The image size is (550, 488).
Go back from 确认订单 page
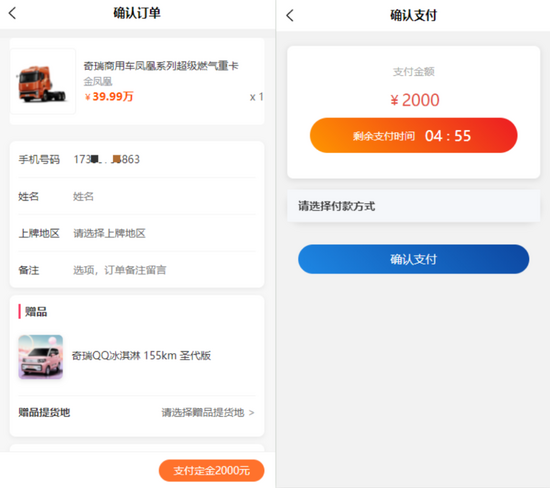coord(12,13)
